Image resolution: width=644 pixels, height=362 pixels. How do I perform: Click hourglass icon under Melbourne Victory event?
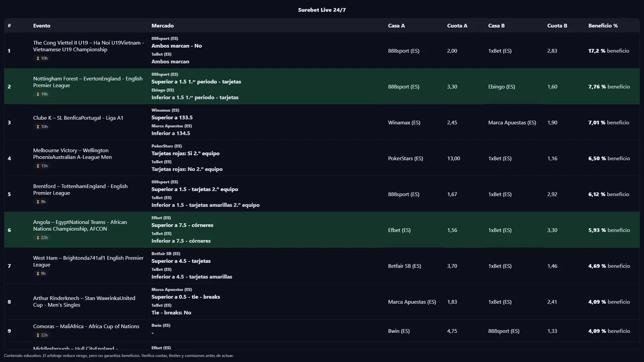[x=38, y=166]
